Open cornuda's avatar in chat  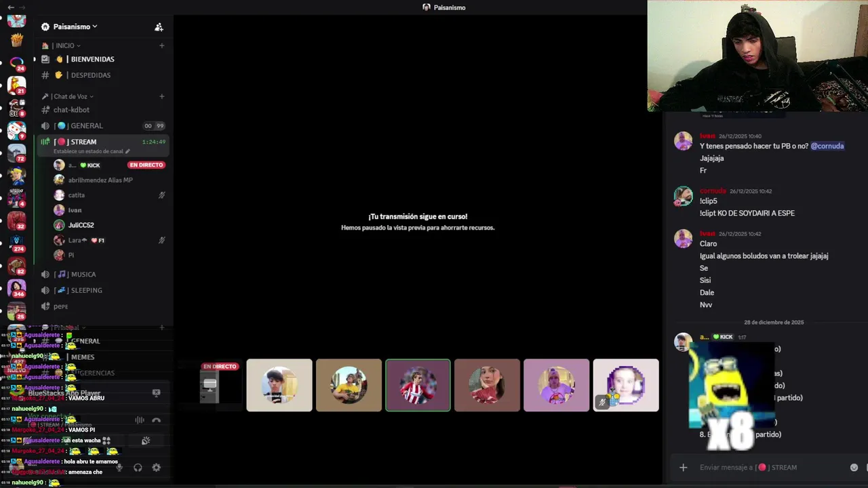coord(683,196)
